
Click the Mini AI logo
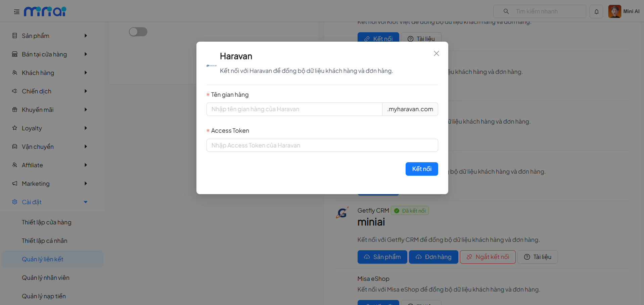coord(45,11)
